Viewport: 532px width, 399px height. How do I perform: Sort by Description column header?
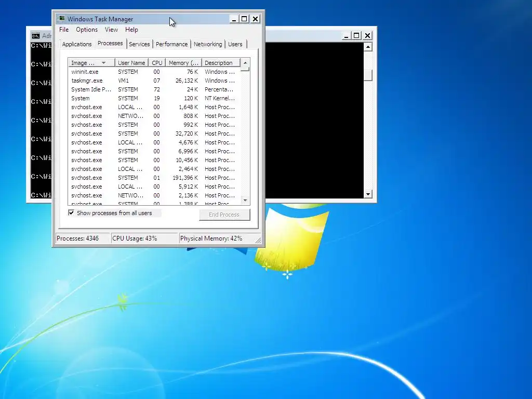[221, 63]
